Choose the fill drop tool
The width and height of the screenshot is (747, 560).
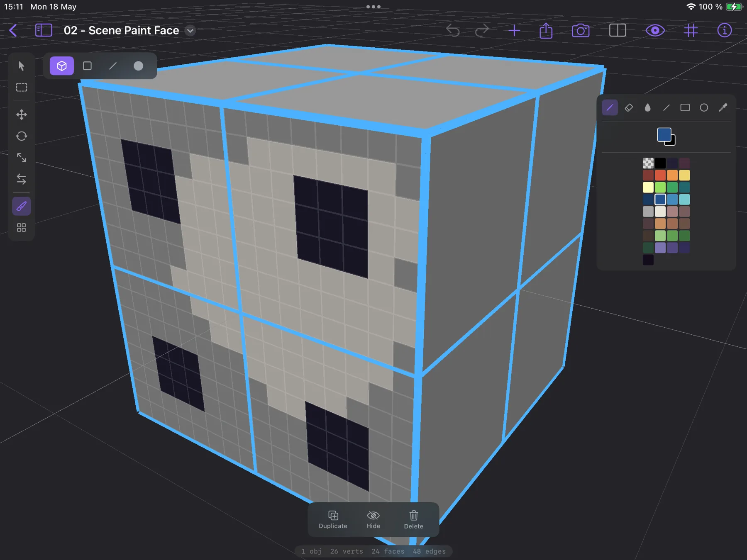[647, 108]
